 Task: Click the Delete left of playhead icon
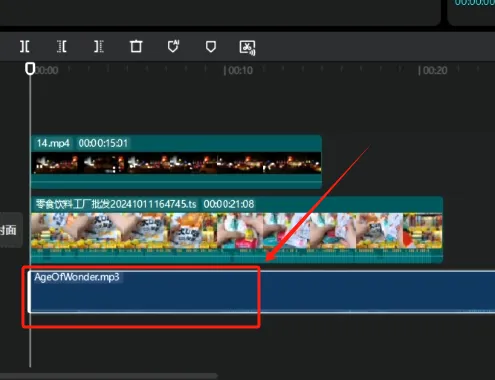62,46
